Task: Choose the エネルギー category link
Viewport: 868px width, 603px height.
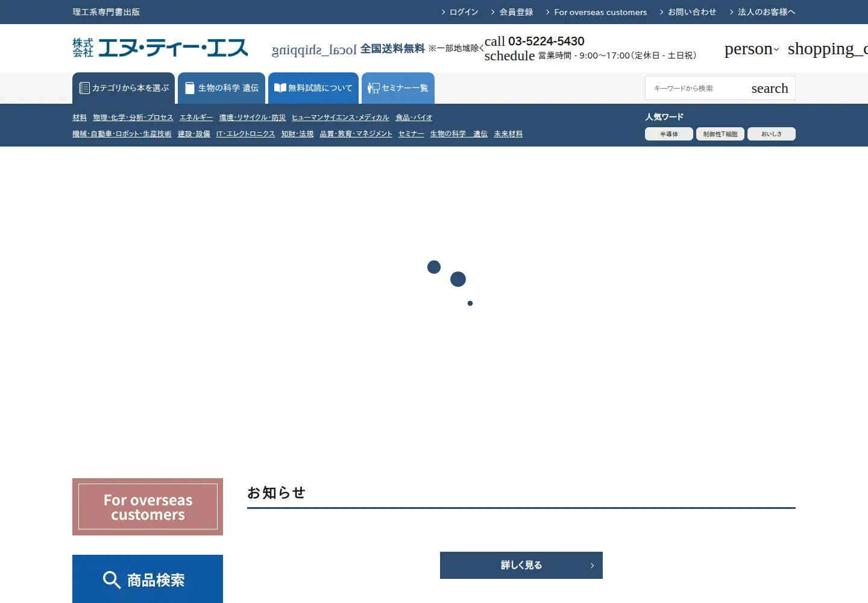Action: tap(197, 118)
